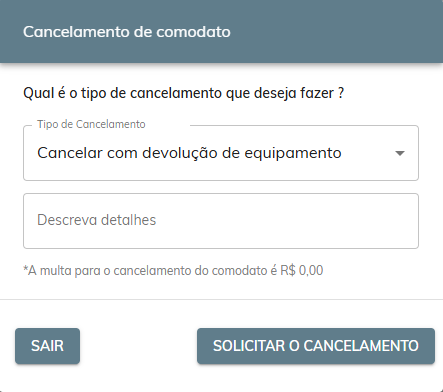The image size is (443, 392).
Task: Submit the cancellation request
Action: (x=316, y=346)
